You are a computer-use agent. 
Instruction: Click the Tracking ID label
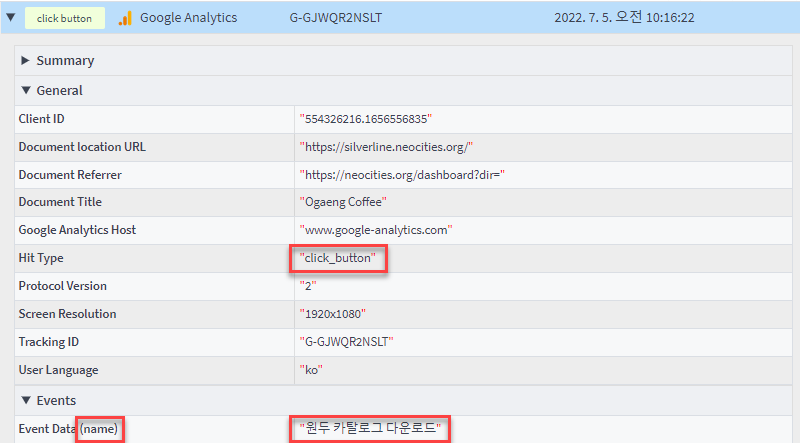[x=48, y=342]
